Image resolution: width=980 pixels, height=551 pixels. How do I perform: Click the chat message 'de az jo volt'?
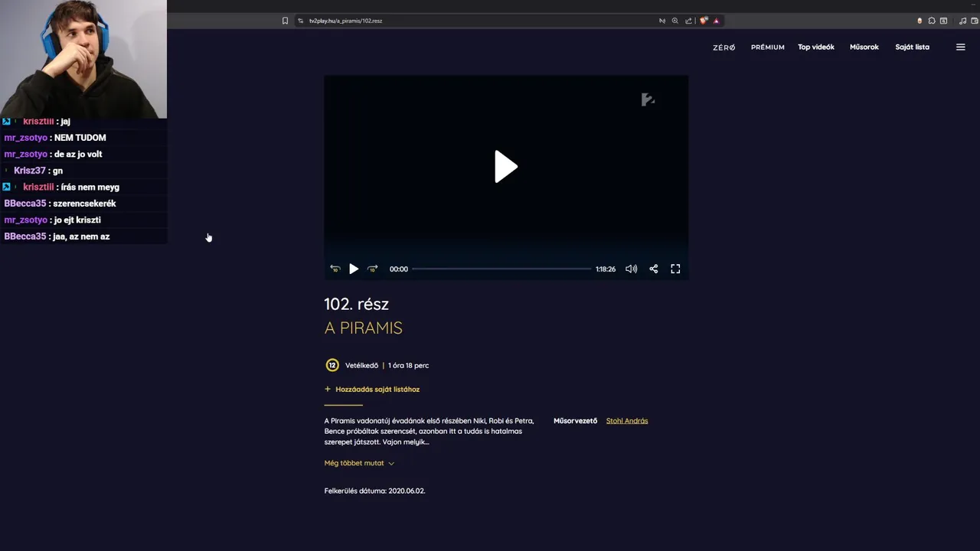78,154
